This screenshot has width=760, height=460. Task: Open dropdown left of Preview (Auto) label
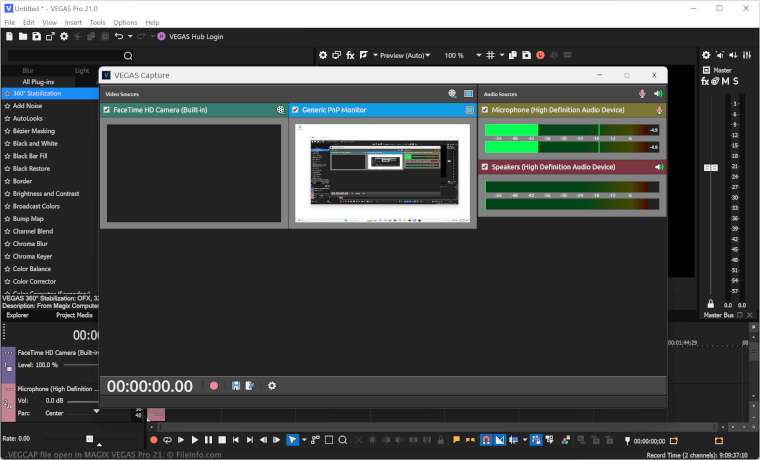click(x=375, y=55)
